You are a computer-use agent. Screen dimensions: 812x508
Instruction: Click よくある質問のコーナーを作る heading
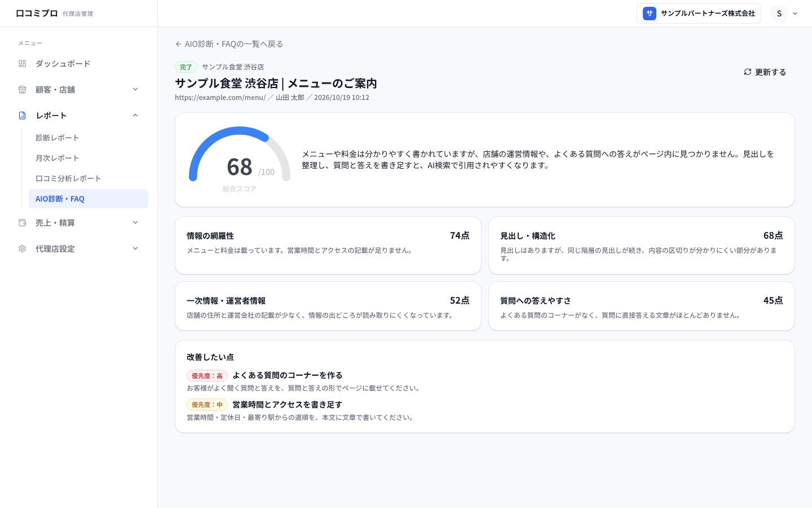(x=288, y=375)
